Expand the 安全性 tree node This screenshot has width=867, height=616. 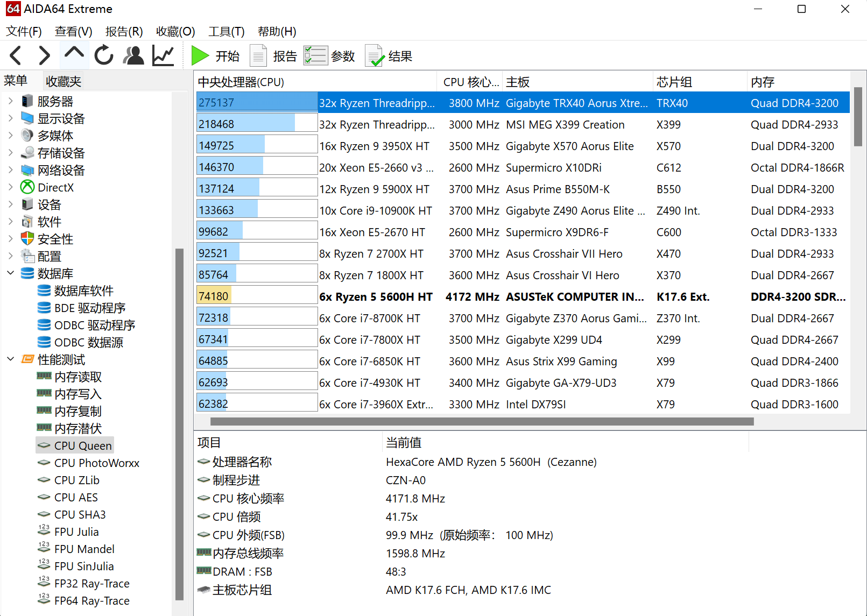coord(11,238)
